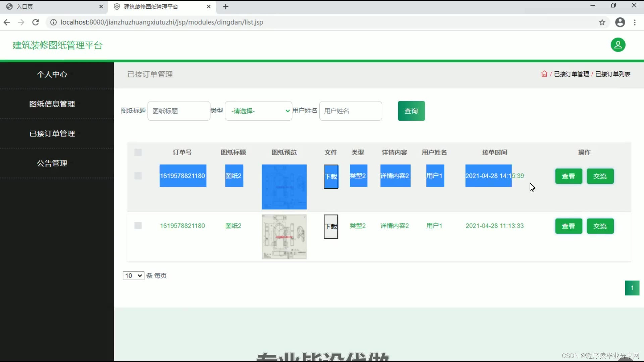Click 交流 button for second order
The image size is (644, 362).
point(600,226)
